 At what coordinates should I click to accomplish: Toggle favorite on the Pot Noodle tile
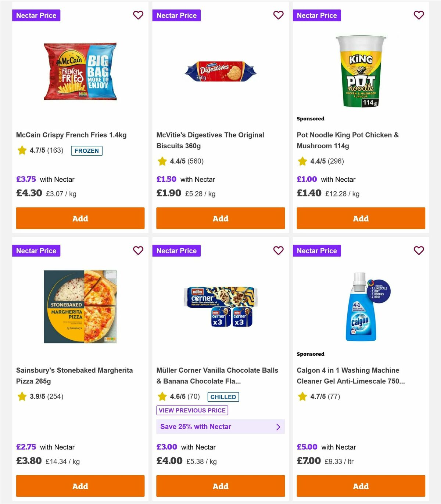419,15
